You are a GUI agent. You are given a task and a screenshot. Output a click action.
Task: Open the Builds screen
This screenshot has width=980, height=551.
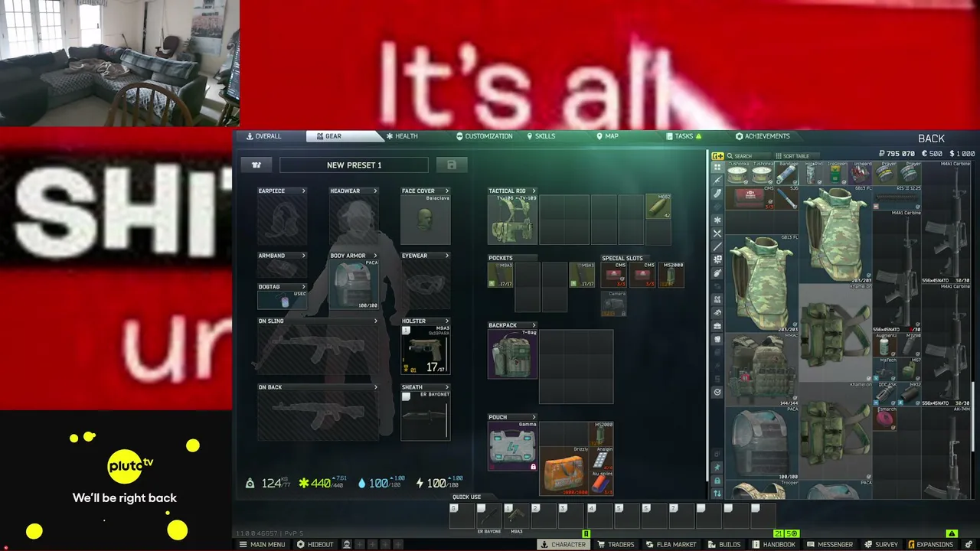(x=724, y=545)
